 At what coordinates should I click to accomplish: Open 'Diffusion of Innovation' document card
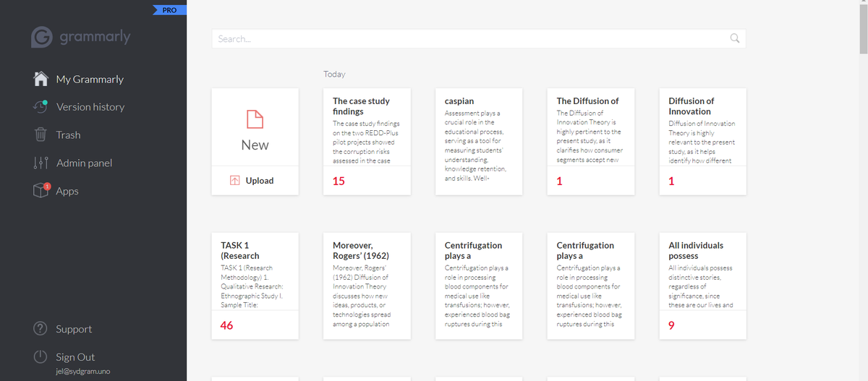[702, 142]
